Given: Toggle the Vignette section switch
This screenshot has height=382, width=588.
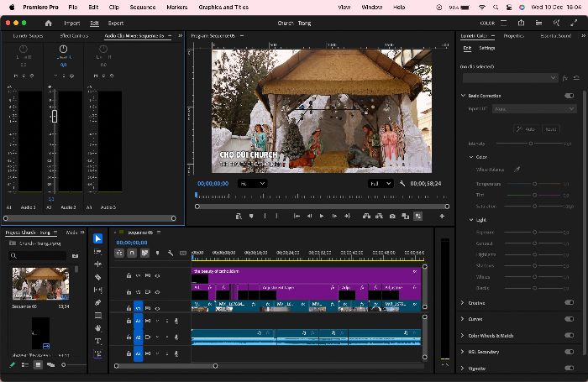Looking at the screenshot, I should click(569, 368).
